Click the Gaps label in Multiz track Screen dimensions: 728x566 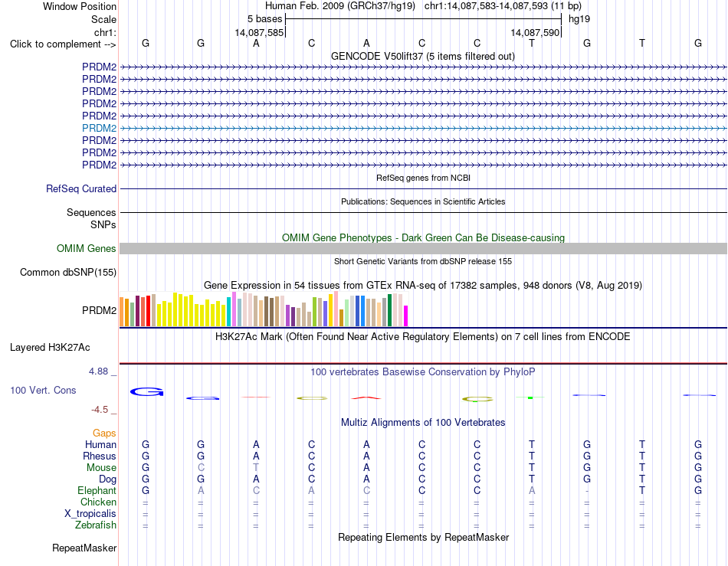click(x=104, y=433)
